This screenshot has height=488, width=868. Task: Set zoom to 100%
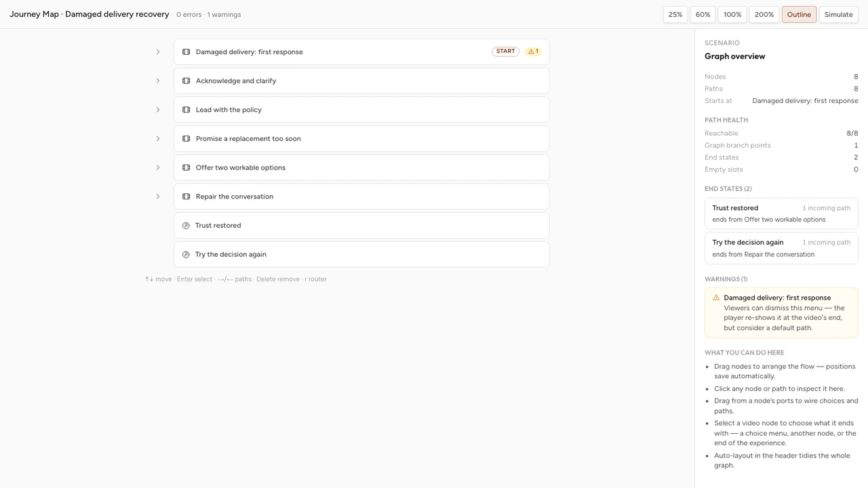pos(732,14)
